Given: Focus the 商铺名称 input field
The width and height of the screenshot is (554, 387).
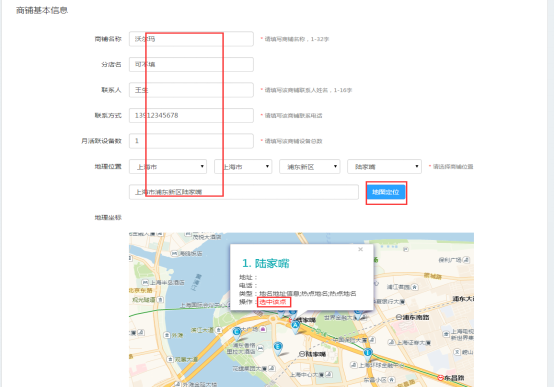Looking at the screenshot, I should 191,39.
